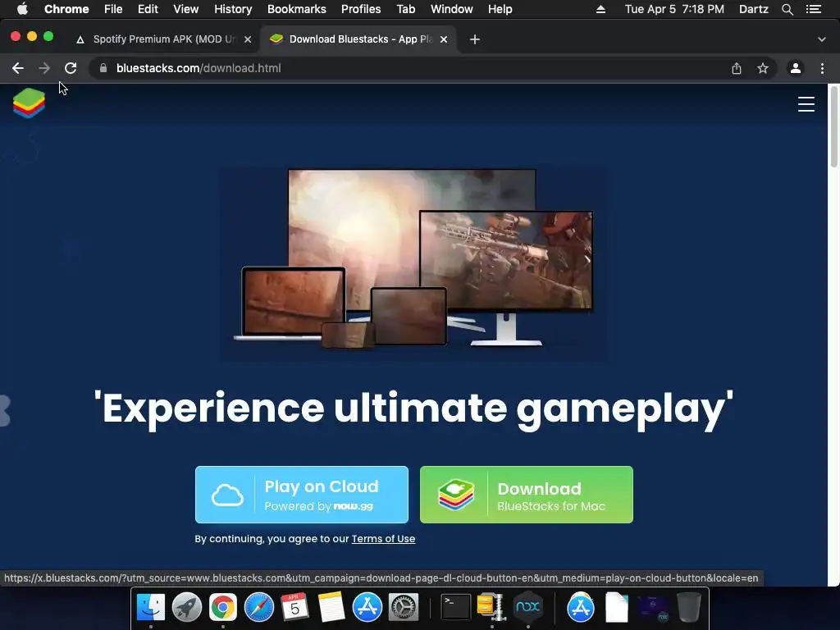Viewport: 840px width, 630px height.
Task: Click the page vertical scrollbar
Action: tap(833, 129)
